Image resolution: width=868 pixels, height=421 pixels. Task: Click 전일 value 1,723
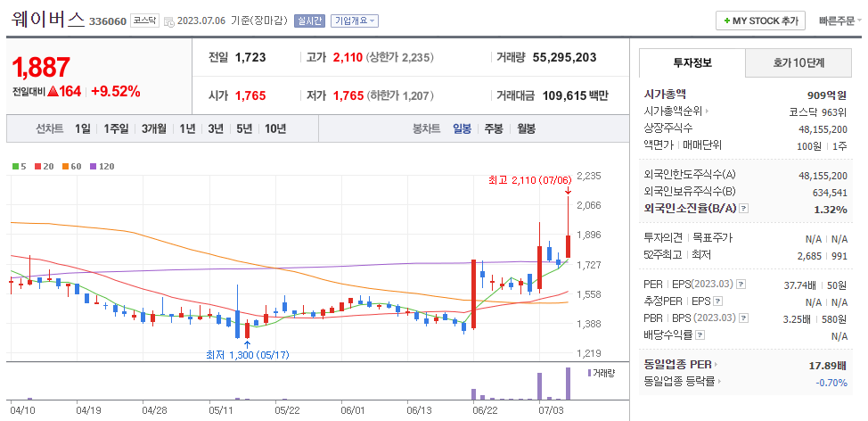pyautogui.click(x=250, y=57)
